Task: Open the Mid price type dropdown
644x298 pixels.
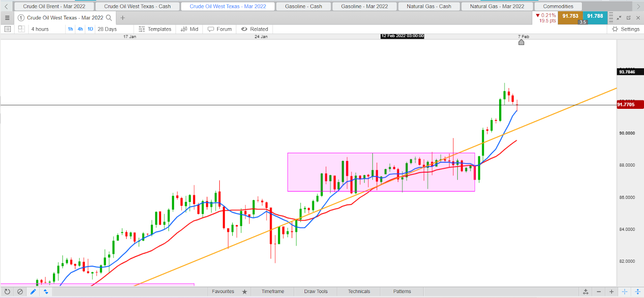Action: click(189, 29)
